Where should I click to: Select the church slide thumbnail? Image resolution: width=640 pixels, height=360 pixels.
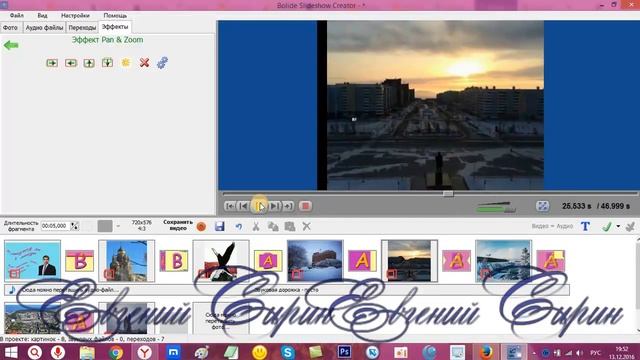(x=127, y=261)
